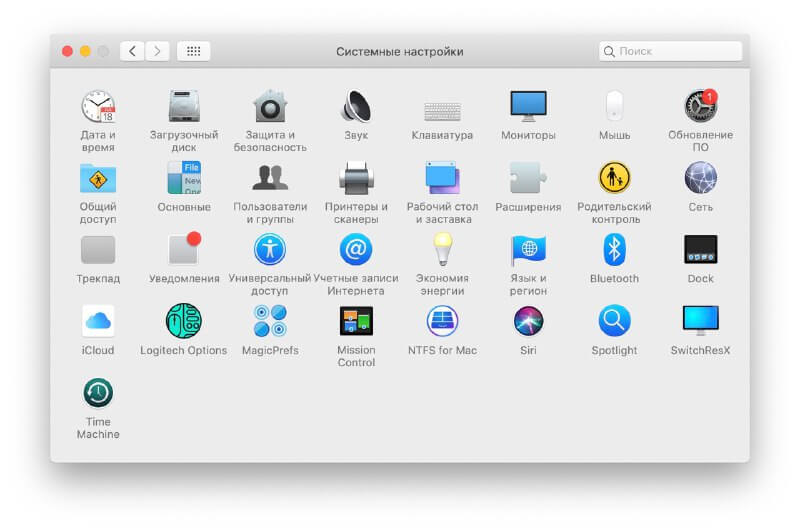Open the Звук speaker icon

356,107
